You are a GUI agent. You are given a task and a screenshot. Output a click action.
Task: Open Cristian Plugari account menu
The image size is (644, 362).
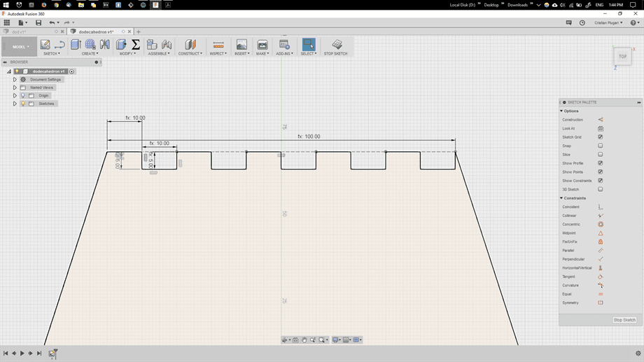(608, 22)
